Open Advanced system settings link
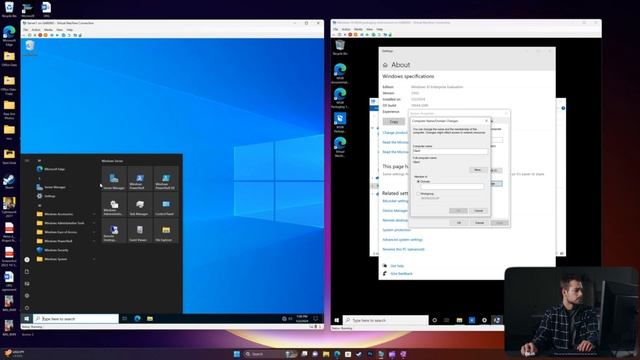The width and height of the screenshot is (640, 360). tap(402, 240)
